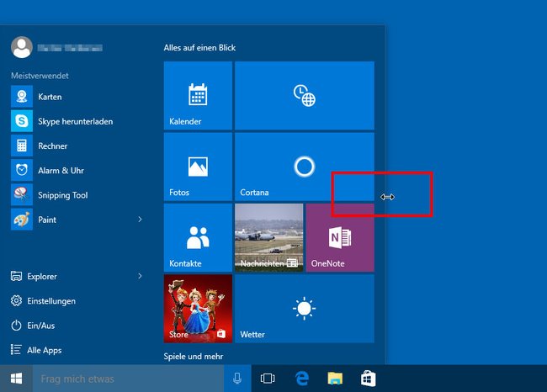Launch the purple OneNote tile
The image size is (547, 392).
pyautogui.click(x=340, y=238)
